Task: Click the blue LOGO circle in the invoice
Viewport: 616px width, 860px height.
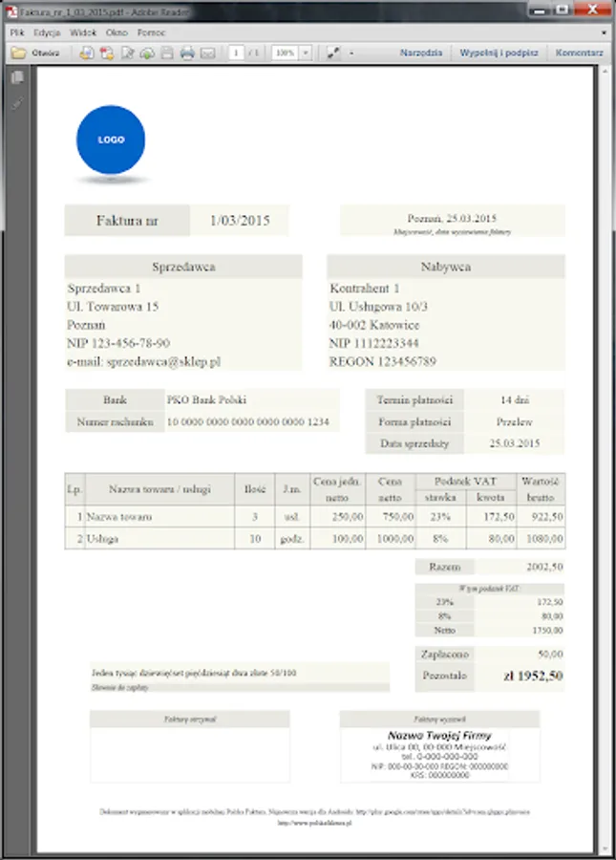Action: (x=111, y=140)
